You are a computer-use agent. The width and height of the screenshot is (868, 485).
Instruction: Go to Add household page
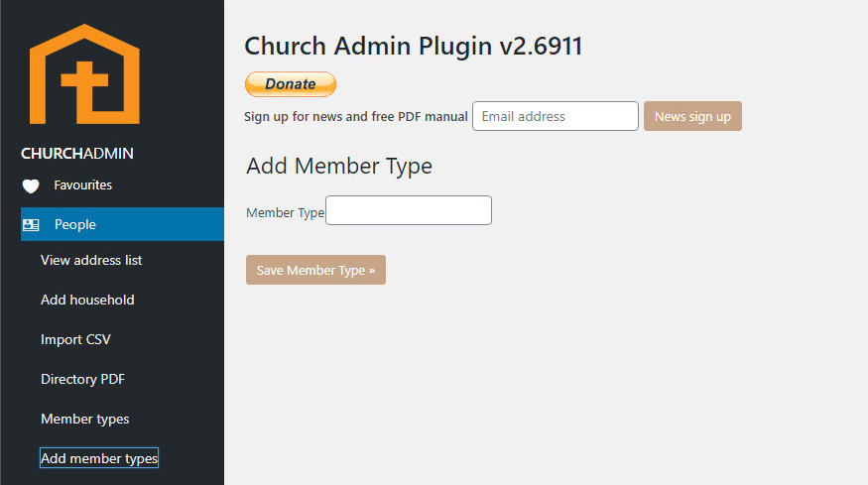(87, 300)
